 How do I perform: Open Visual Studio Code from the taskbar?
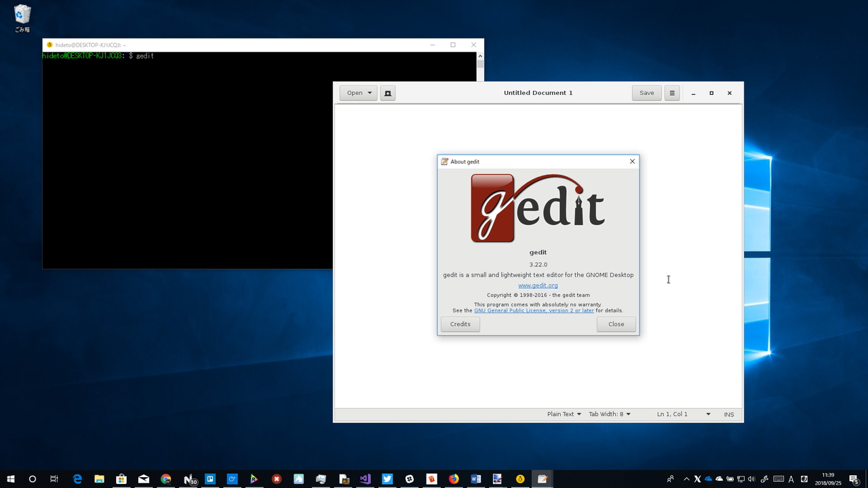pos(365,479)
